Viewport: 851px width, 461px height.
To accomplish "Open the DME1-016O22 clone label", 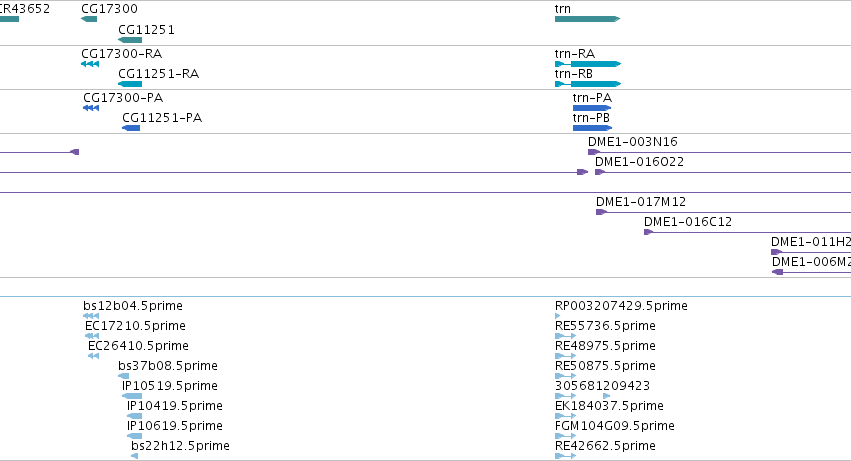I will click(x=639, y=162).
